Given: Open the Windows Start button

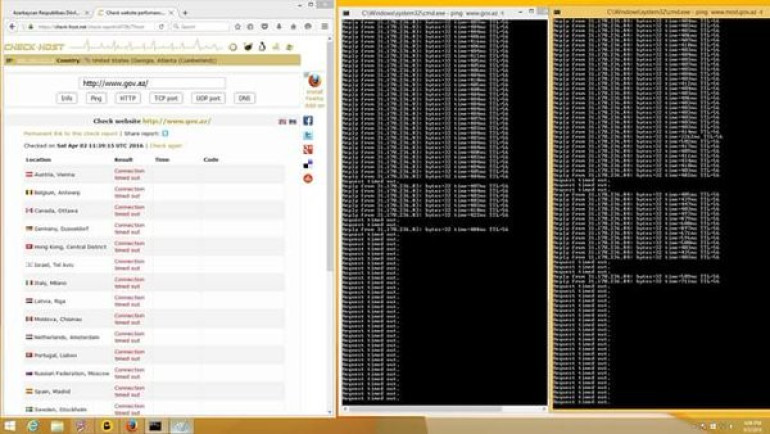Looking at the screenshot, I should (9, 426).
